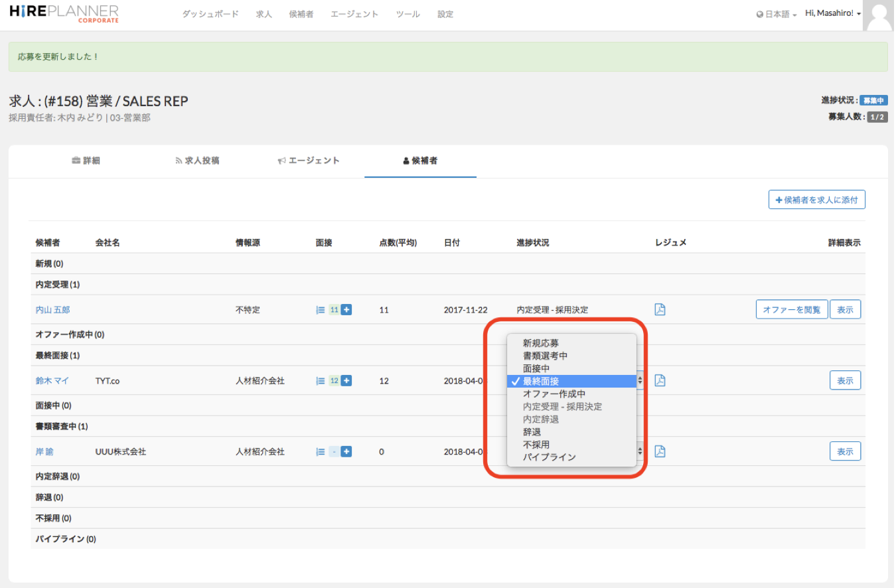Open the 日本語 language dropdown
The width and height of the screenshot is (896, 588).
tap(777, 14)
